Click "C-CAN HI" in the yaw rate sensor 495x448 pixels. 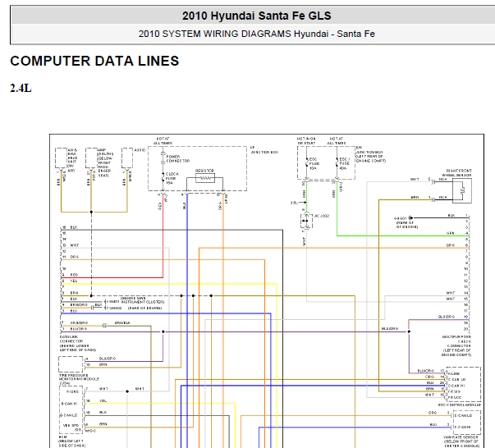[x=463, y=427]
